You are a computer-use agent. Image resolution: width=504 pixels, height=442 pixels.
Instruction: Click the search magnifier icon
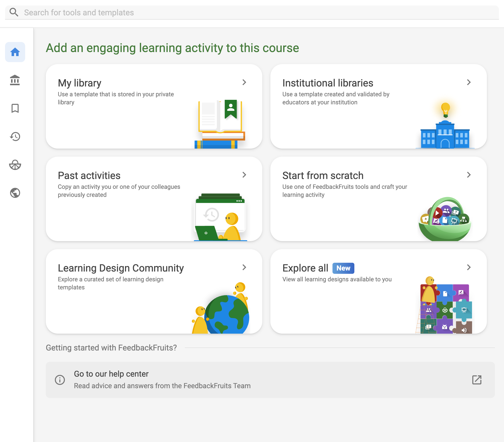pyautogui.click(x=14, y=12)
